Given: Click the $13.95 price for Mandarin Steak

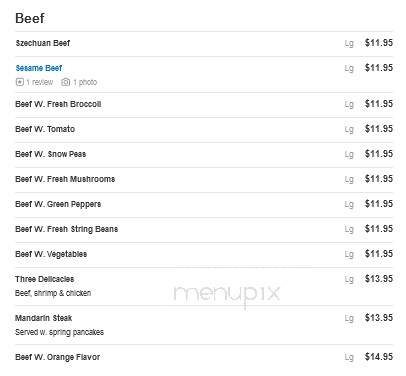Looking at the screenshot, I should coord(379,318).
